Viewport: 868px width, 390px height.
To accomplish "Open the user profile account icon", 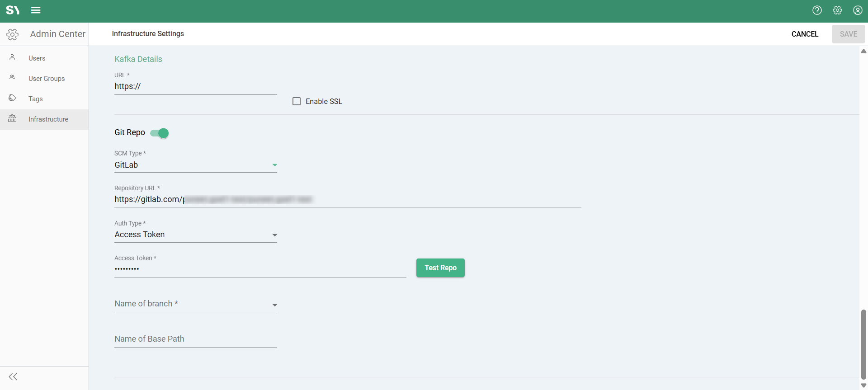I will coord(858,10).
